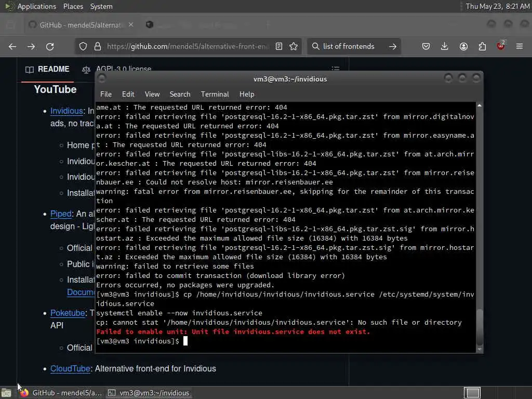The width and height of the screenshot is (532, 399).
Task: Click 'failed to commit transaction' error line
Action: pyautogui.click(x=220, y=275)
